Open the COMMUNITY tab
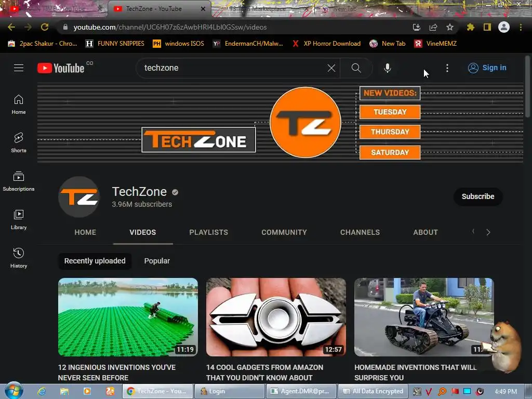 284,232
